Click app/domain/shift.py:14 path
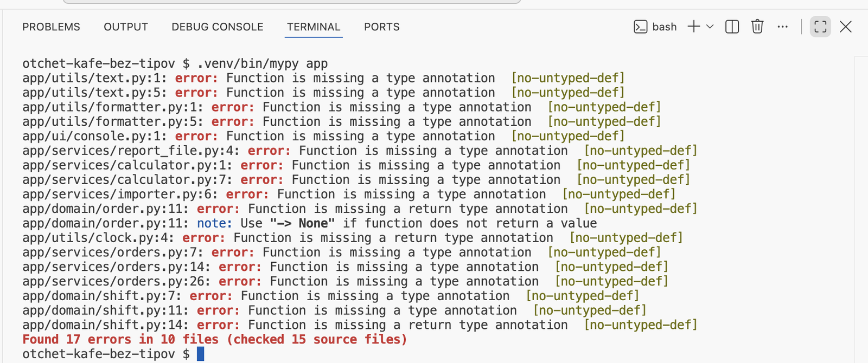This screenshot has height=363, width=868. (106, 325)
